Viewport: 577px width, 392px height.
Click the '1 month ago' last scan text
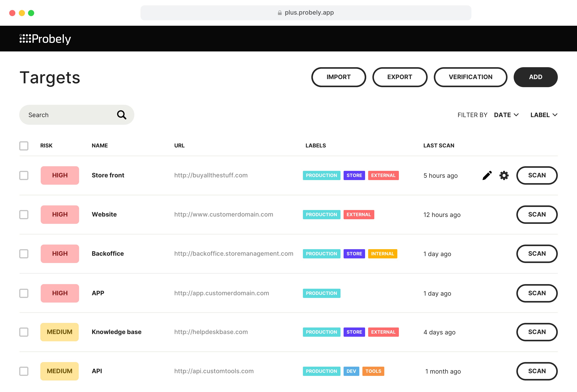pos(443,372)
